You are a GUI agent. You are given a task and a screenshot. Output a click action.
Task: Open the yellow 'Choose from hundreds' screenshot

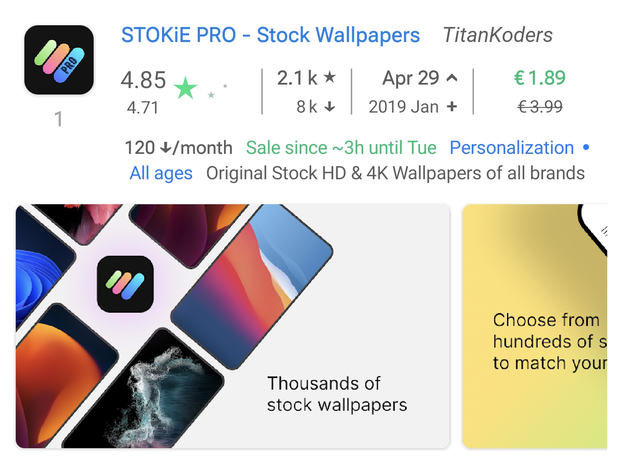535,326
